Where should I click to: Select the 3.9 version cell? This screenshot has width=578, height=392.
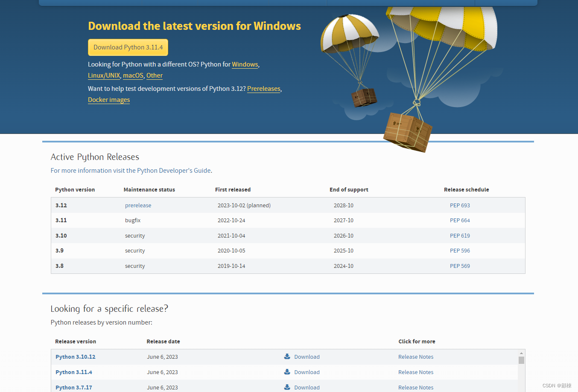click(x=59, y=251)
